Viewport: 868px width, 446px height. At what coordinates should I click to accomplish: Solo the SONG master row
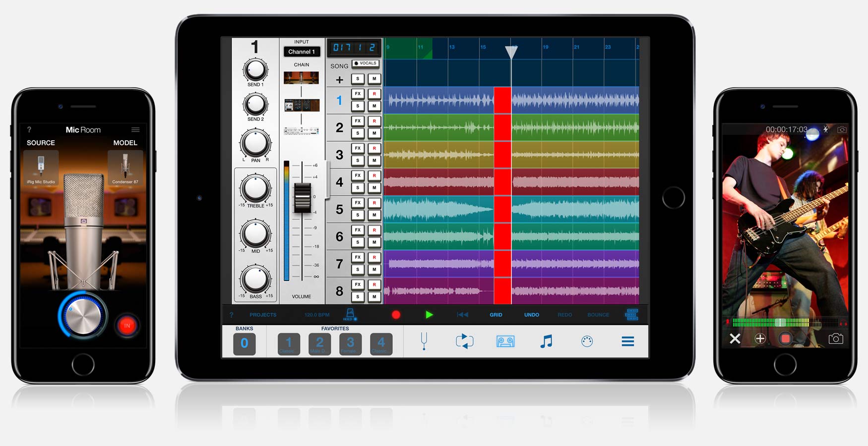(x=358, y=78)
